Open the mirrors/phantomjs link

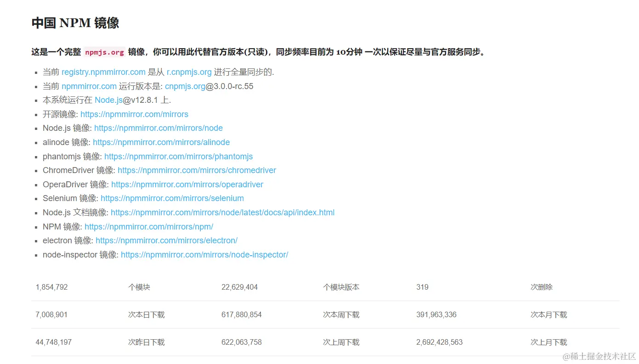pos(178,157)
